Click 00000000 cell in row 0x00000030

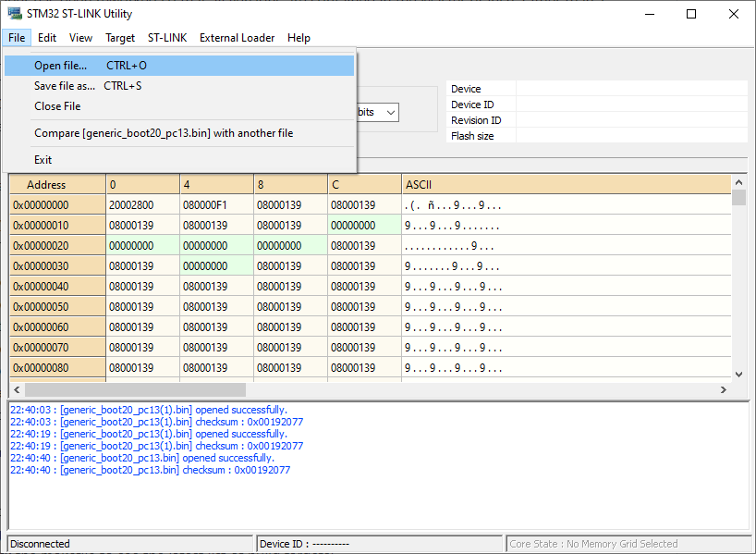(216, 265)
